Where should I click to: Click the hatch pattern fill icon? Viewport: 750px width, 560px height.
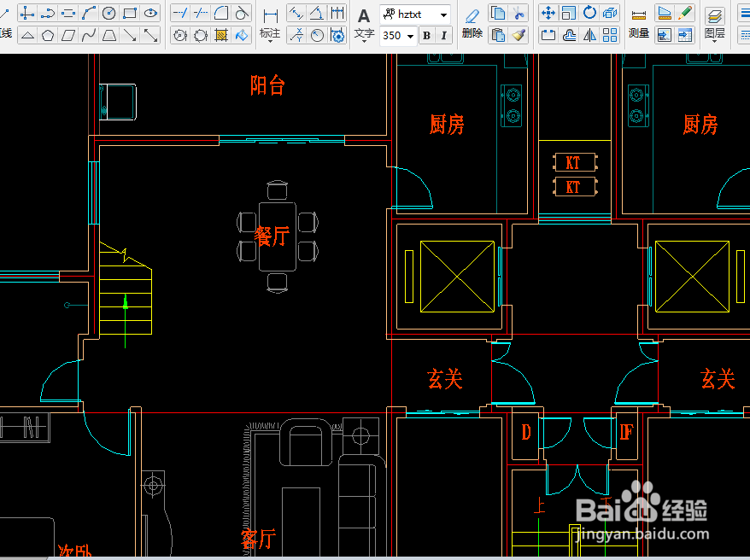(221, 35)
